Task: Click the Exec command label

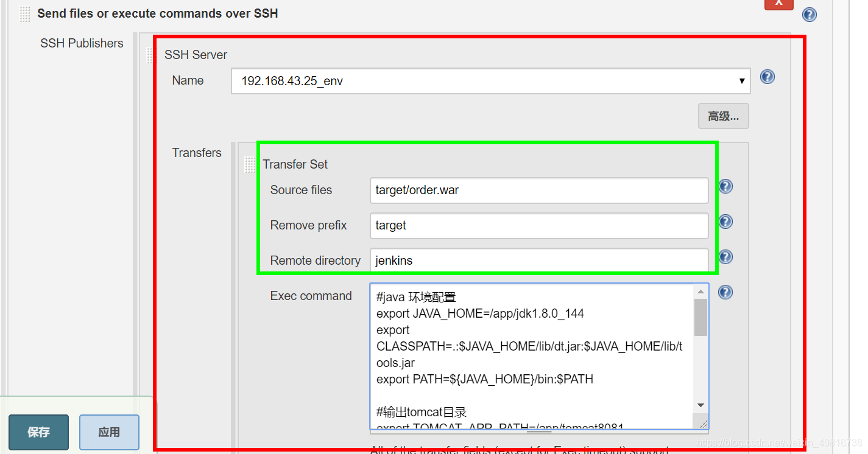Action: coord(311,296)
